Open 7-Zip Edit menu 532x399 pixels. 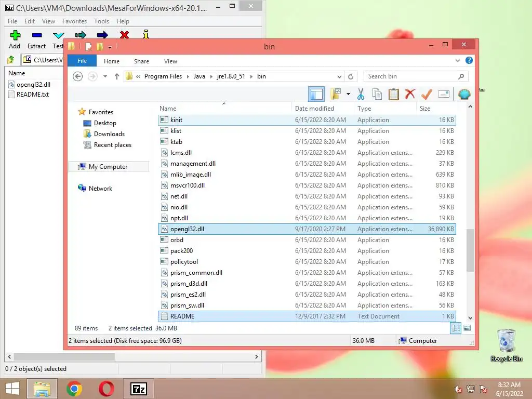coord(30,21)
